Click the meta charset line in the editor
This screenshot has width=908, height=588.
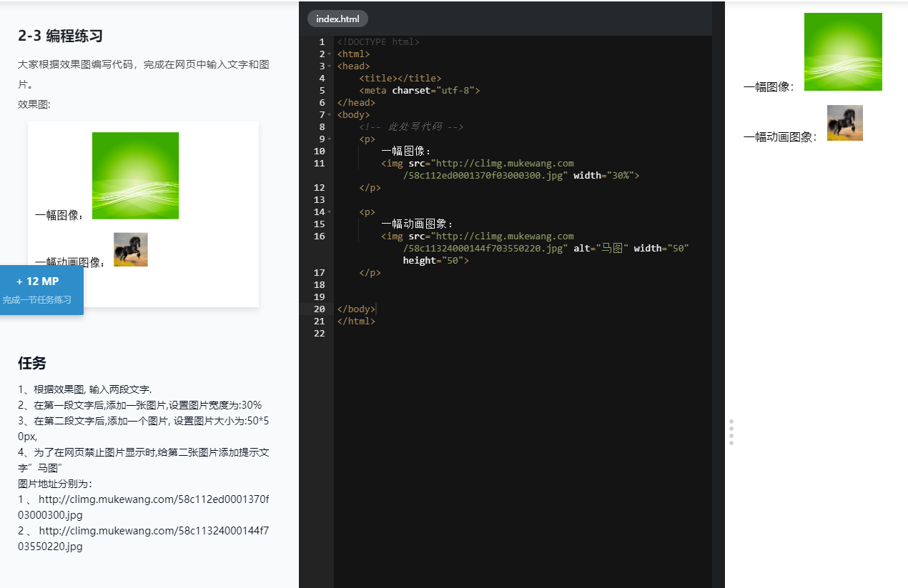point(420,91)
